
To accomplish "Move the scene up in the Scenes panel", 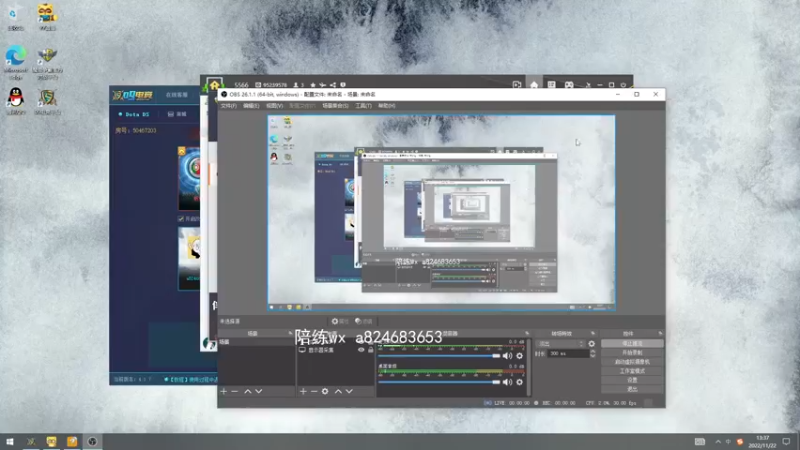I will (247, 391).
